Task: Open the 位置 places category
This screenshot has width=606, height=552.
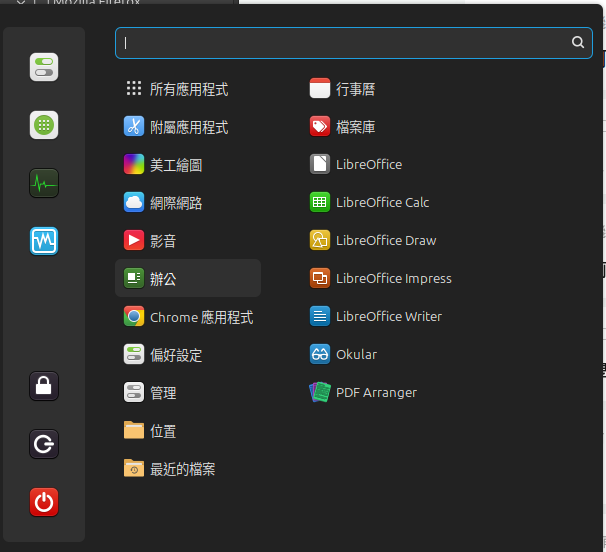Action: (188, 430)
